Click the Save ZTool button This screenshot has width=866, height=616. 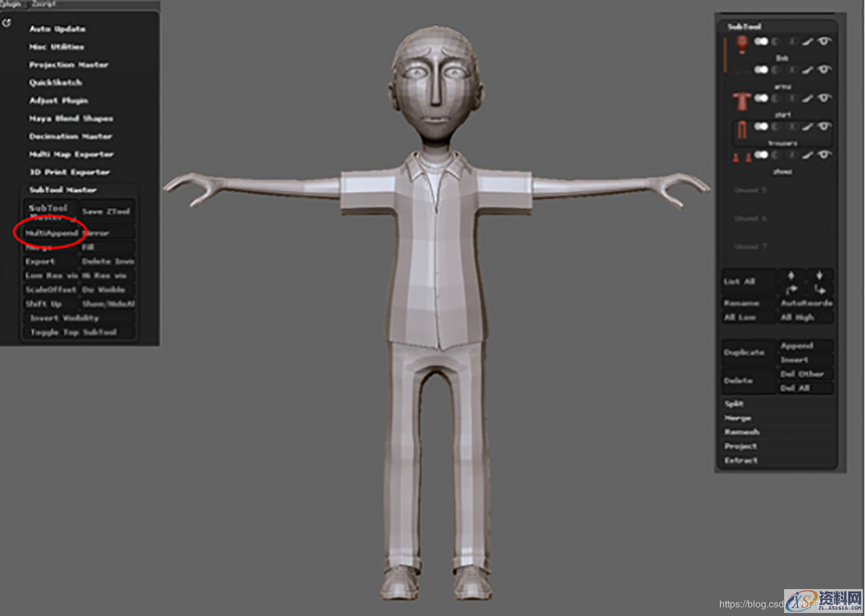[106, 211]
